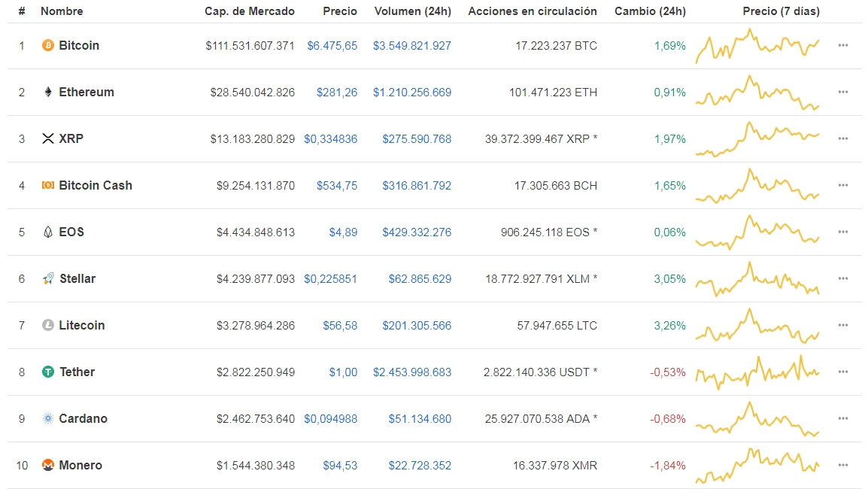Open the more options menu for Bitcoin Cash

(x=843, y=185)
